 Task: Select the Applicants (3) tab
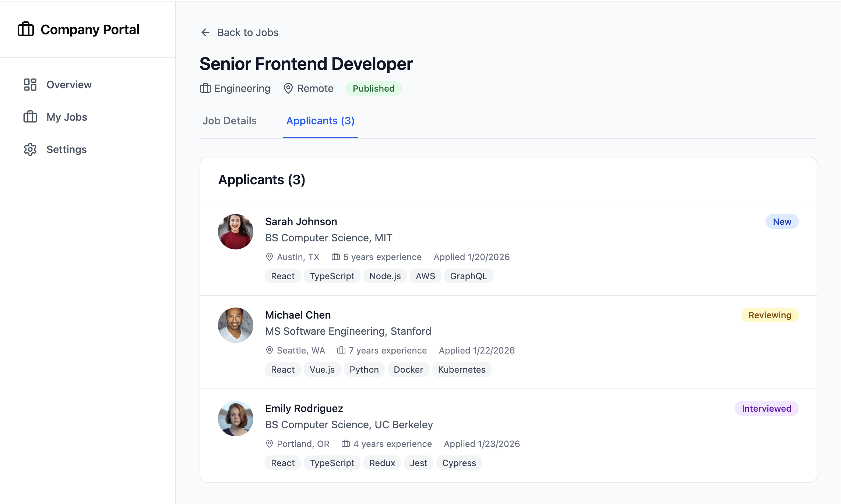tap(320, 121)
